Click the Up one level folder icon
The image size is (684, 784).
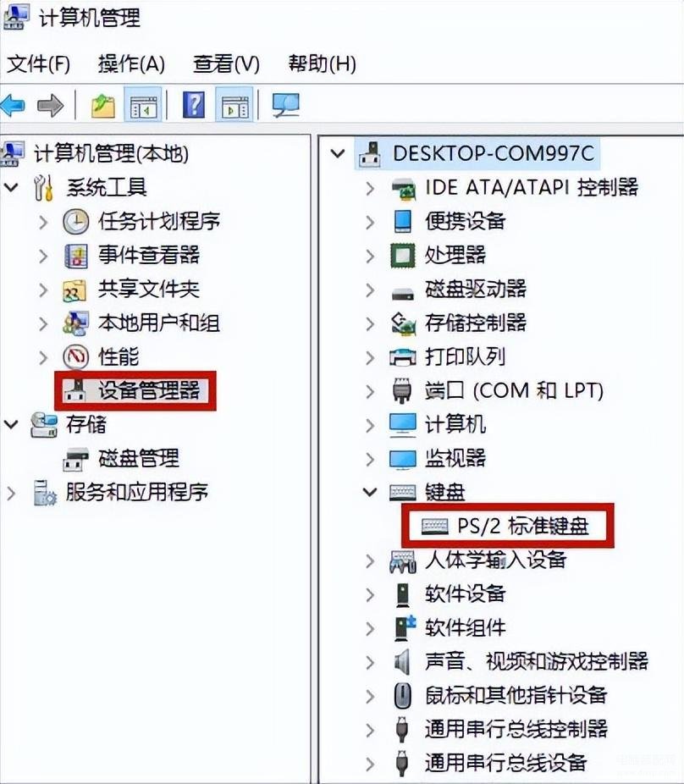[x=103, y=105]
